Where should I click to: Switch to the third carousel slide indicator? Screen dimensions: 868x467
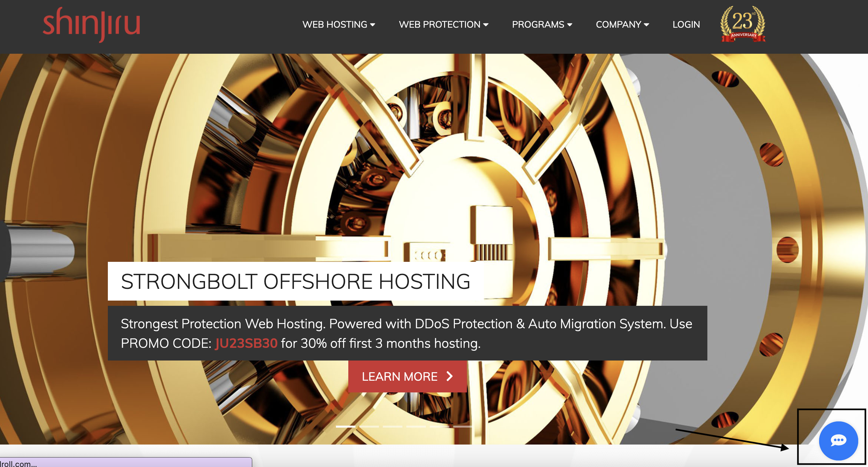[x=392, y=427]
